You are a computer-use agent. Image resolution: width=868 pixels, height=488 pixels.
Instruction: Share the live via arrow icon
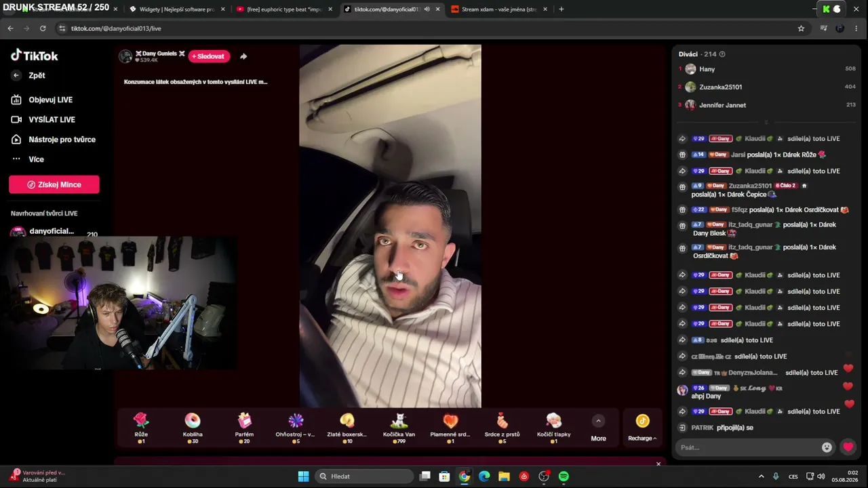(x=243, y=56)
